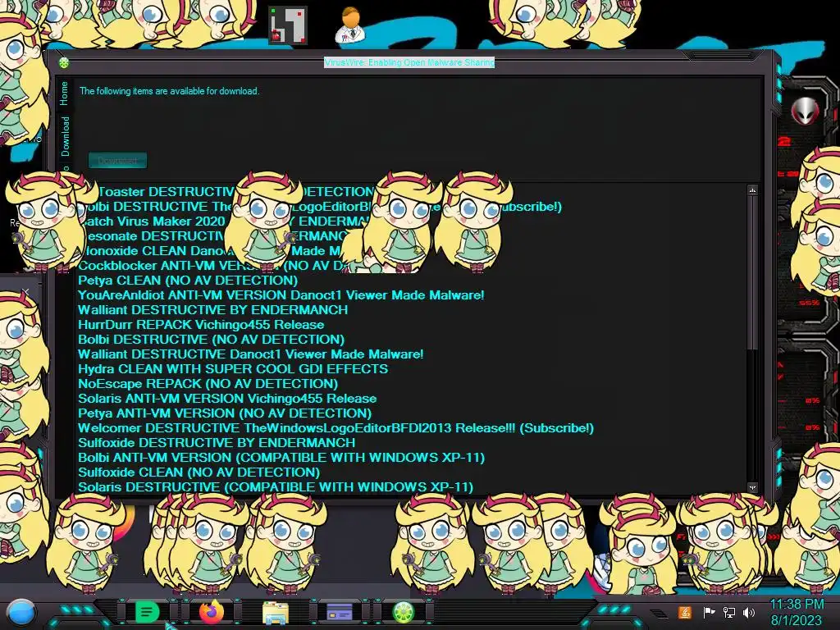Select Walliant DESTRUCTIVE BY ENDERMANCH
The width and height of the screenshot is (840, 630).
click(x=212, y=309)
